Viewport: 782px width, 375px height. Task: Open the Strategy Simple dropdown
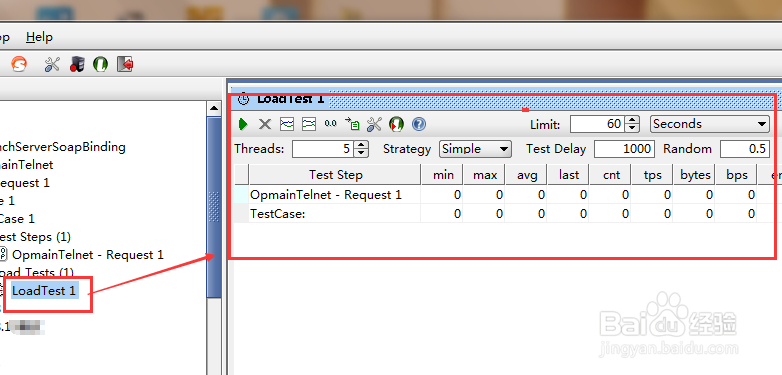tap(475, 149)
